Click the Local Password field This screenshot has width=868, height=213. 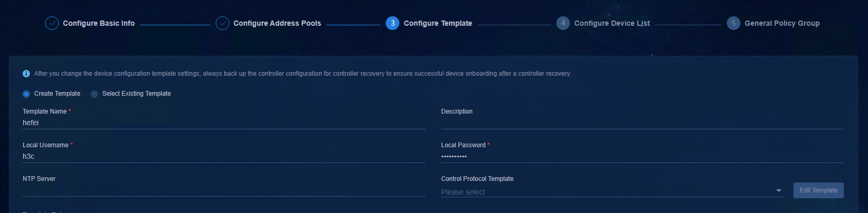pyautogui.click(x=642, y=156)
